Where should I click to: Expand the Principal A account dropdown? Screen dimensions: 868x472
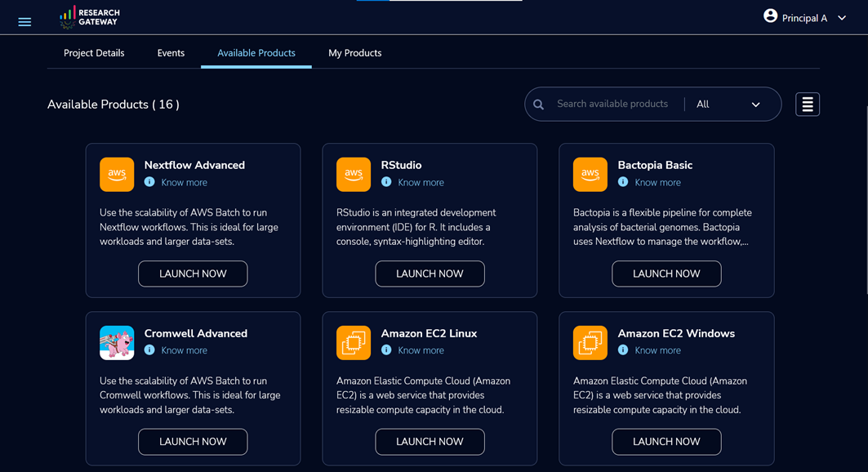pyautogui.click(x=841, y=18)
